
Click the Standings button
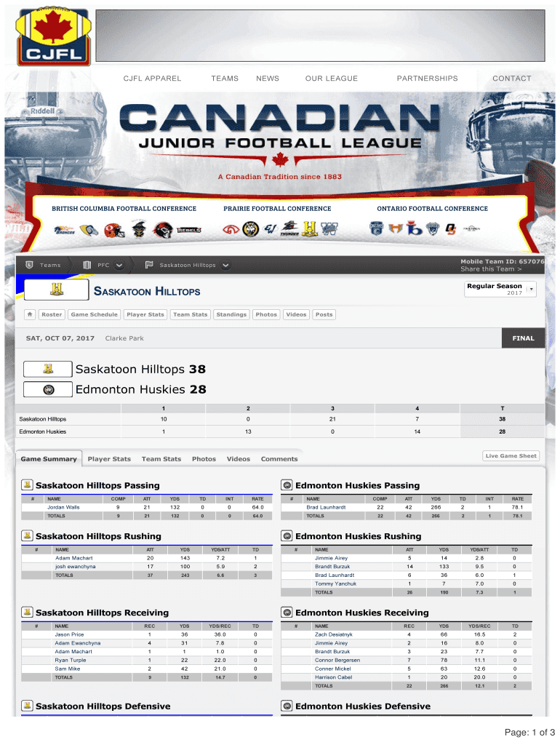click(231, 314)
